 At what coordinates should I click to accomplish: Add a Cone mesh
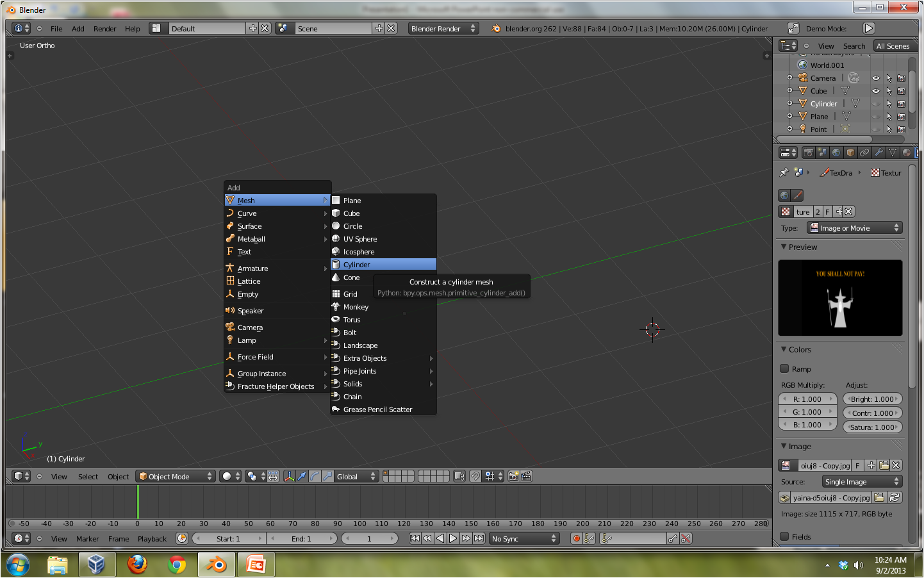tap(352, 277)
